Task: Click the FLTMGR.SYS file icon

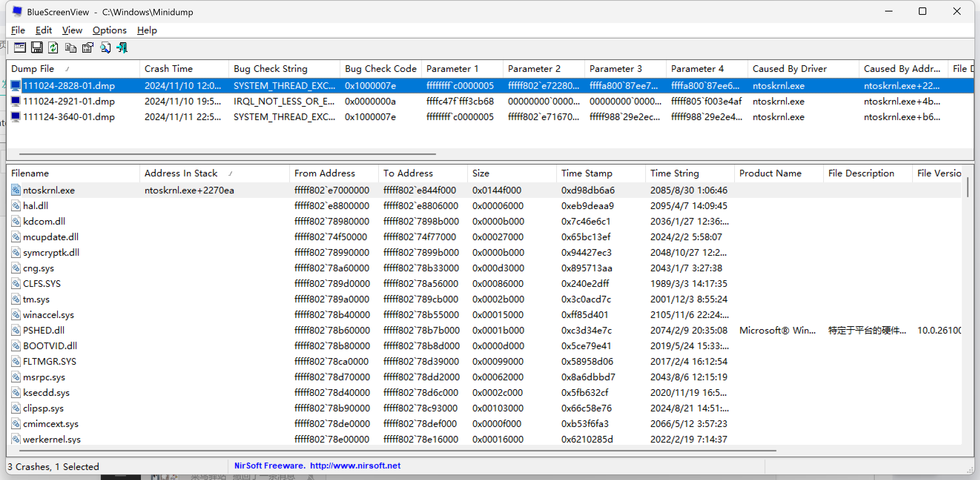Action: coord(16,362)
